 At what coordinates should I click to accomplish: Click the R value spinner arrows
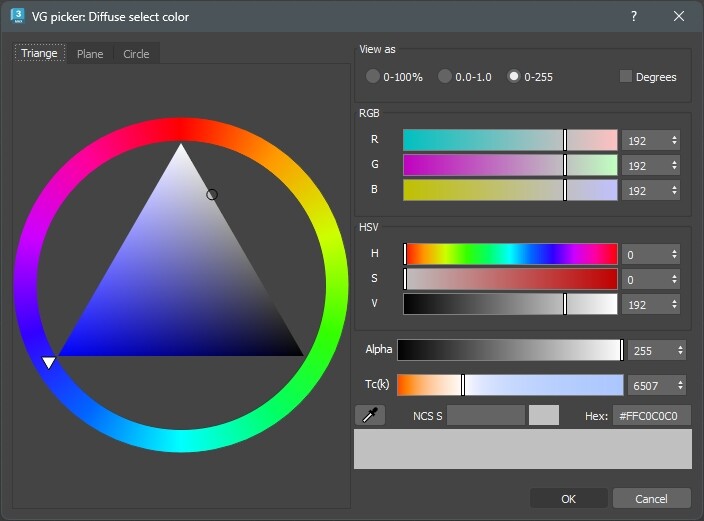click(x=675, y=140)
